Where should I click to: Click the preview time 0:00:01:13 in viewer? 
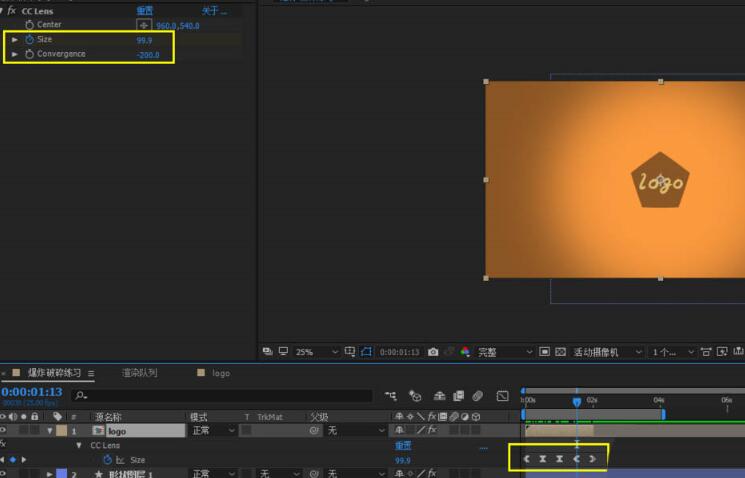click(x=399, y=352)
